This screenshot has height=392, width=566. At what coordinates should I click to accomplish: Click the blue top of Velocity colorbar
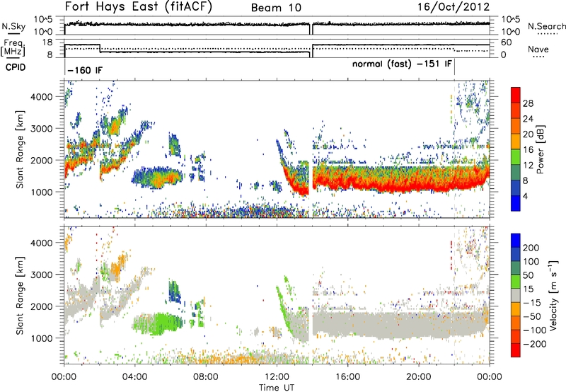pos(516,241)
